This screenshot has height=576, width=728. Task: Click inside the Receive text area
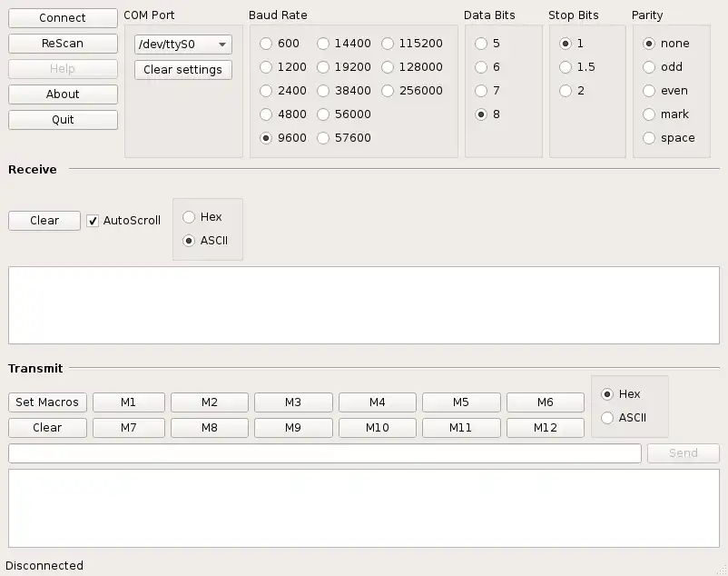(364, 305)
